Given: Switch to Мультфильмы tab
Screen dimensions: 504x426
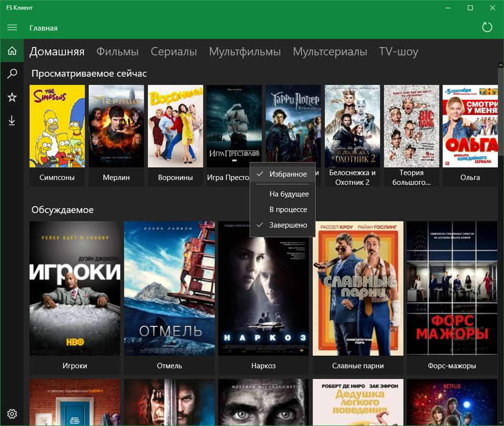Looking at the screenshot, I should 244,52.
